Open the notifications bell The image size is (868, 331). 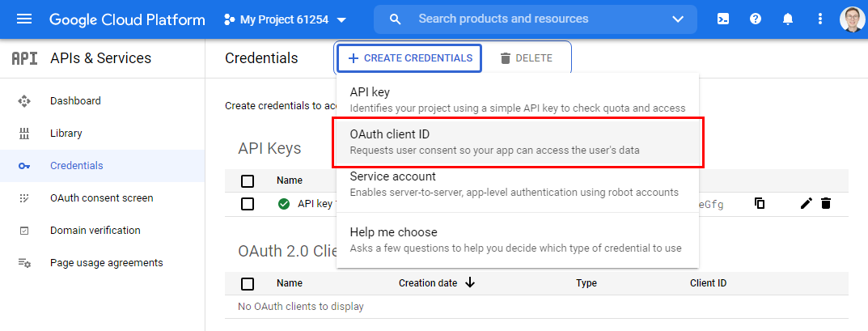click(788, 19)
